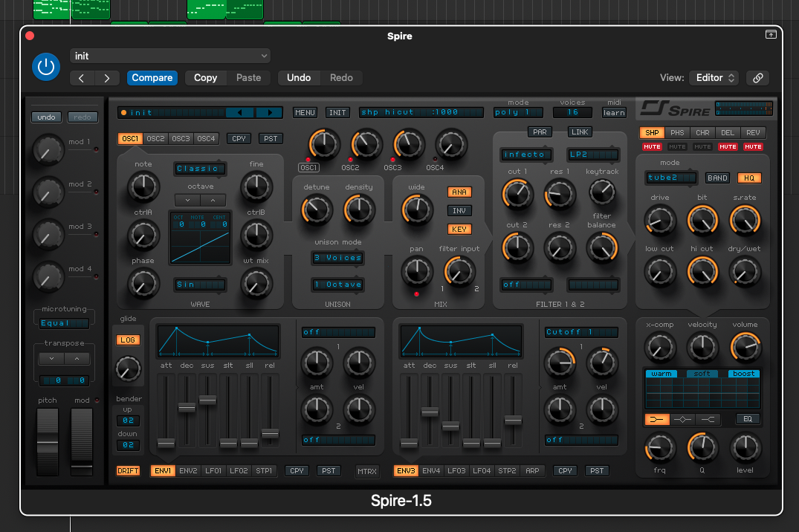Toggle the MUTE button under SHP
The width and height of the screenshot is (799, 532).
[653, 147]
